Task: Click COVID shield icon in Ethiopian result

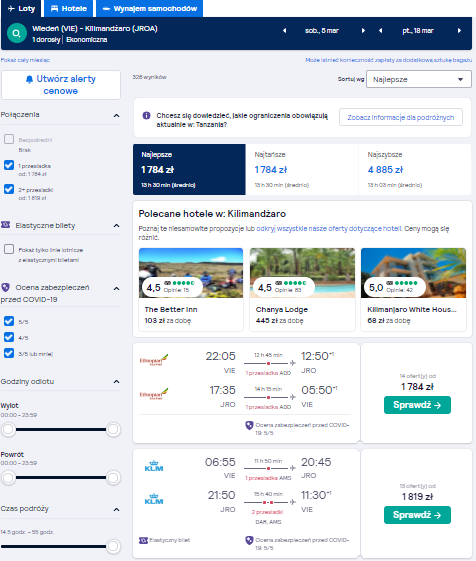Action: [249, 425]
